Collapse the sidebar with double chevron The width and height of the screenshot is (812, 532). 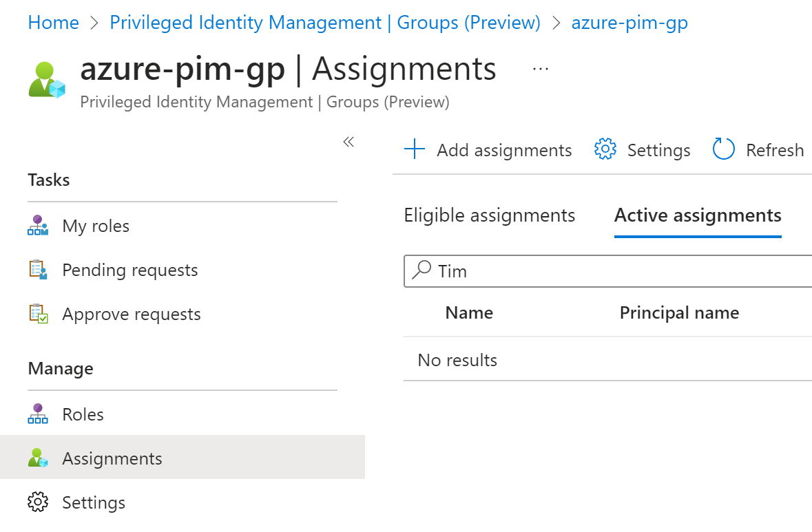click(348, 142)
